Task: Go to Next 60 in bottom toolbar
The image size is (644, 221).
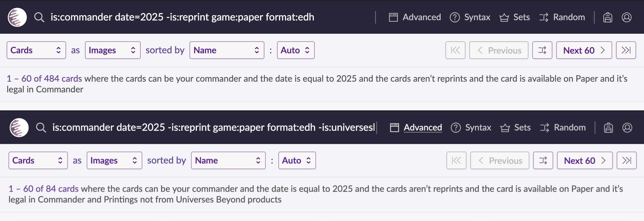Action: pyautogui.click(x=585, y=160)
